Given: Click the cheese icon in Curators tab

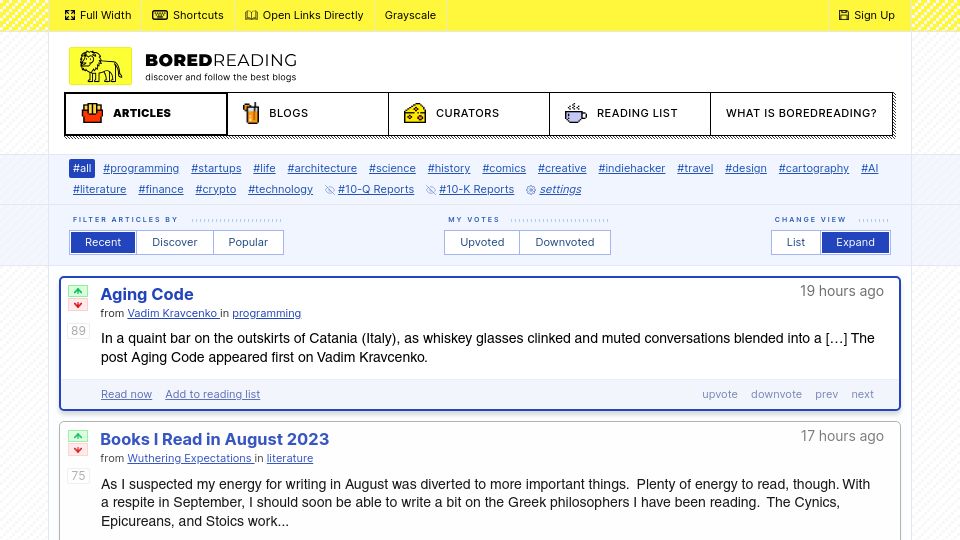Looking at the screenshot, I should point(414,113).
